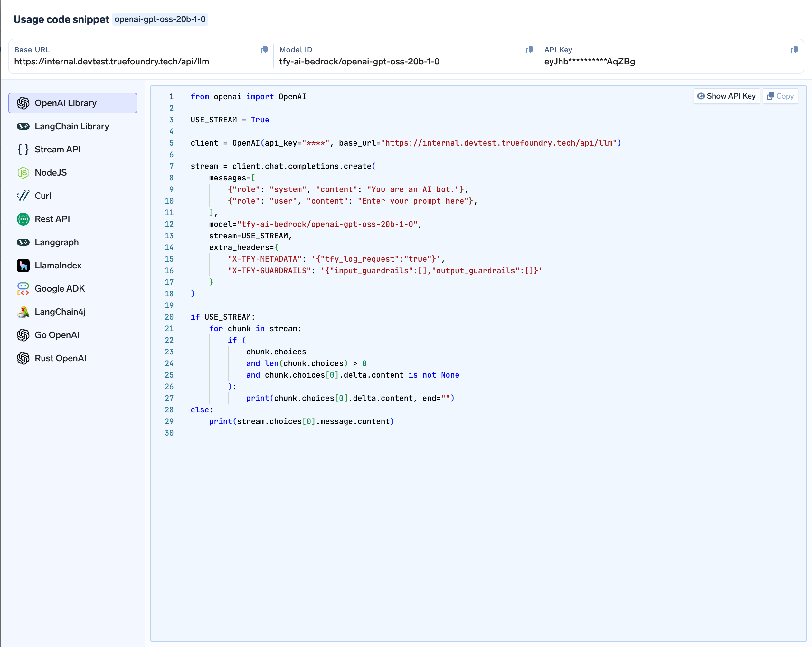Viewport: 812px width, 647px height.
Task: Click the OpenAI Library logo icon
Action: coord(23,103)
